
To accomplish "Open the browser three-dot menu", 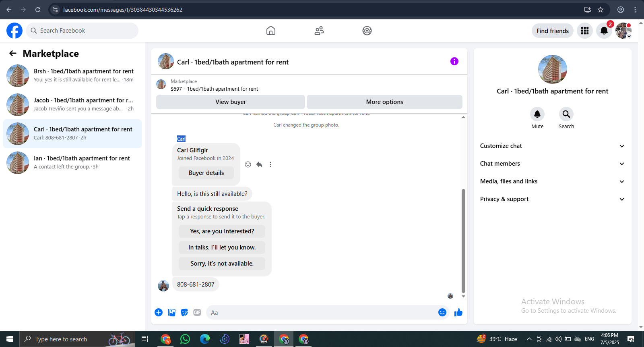I will coord(636,10).
